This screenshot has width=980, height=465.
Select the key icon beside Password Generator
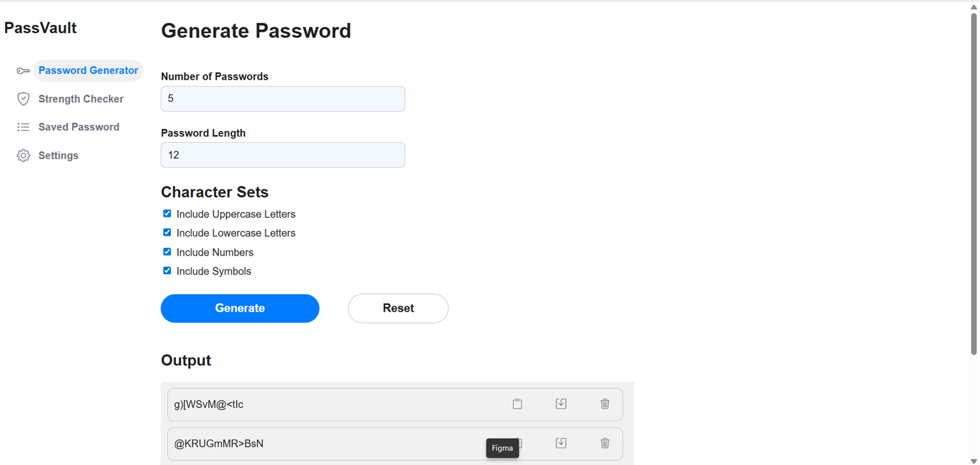pyautogui.click(x=23, y=70)
